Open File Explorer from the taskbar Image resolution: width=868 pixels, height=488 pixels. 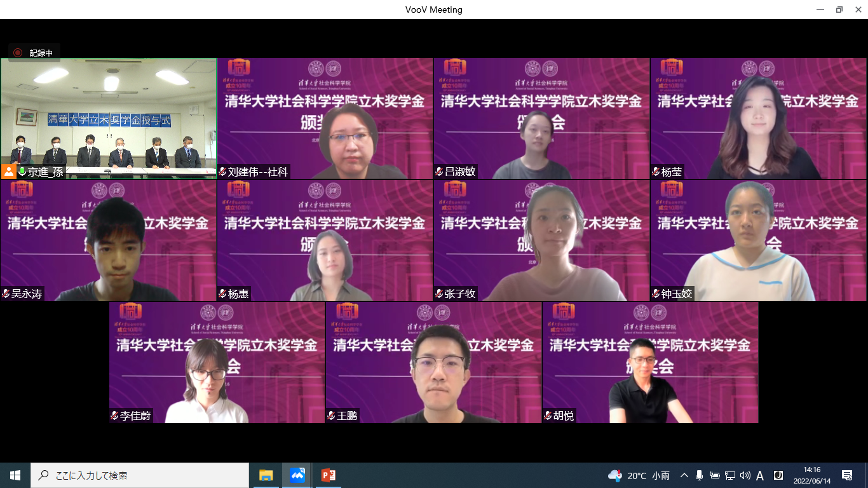point(266,475)
